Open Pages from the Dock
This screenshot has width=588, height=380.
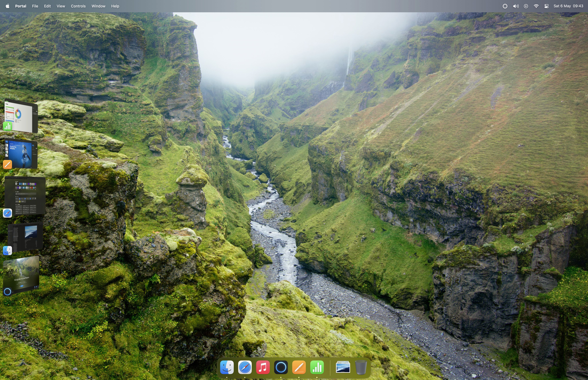(x=299, y=367)
